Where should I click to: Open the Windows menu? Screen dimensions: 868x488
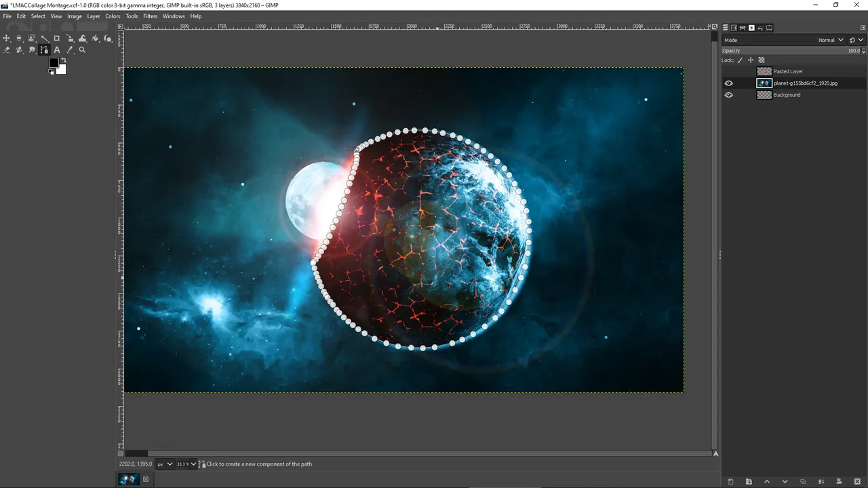174,16
